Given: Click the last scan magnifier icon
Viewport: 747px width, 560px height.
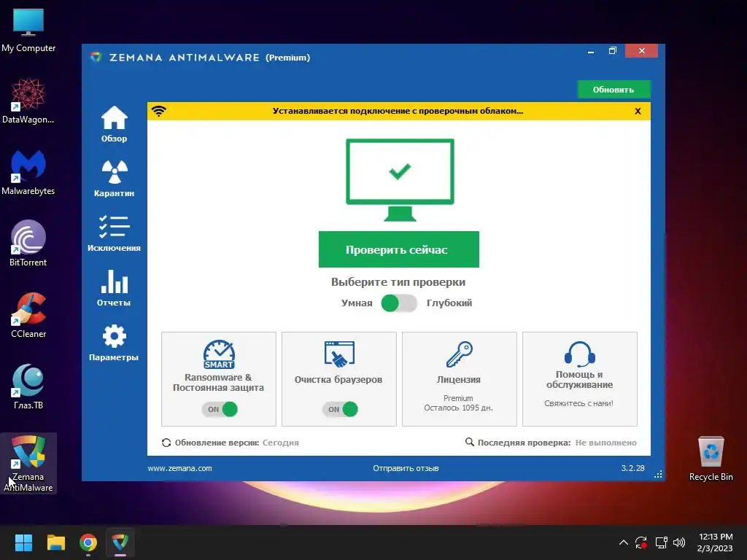Looking at the screenshot, I should (x=469, y=442).
